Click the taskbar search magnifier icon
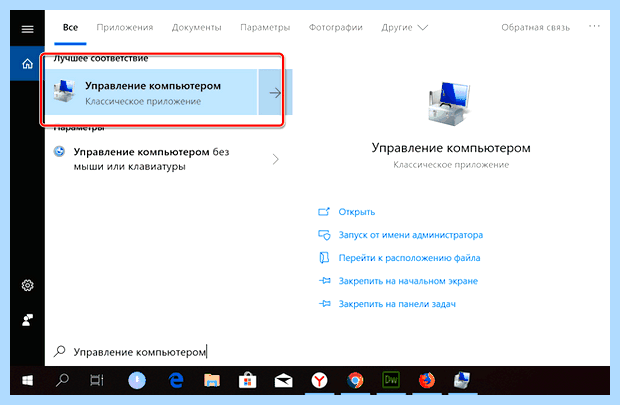This screenshot has height=405, width=620. [x=62, y=380]
